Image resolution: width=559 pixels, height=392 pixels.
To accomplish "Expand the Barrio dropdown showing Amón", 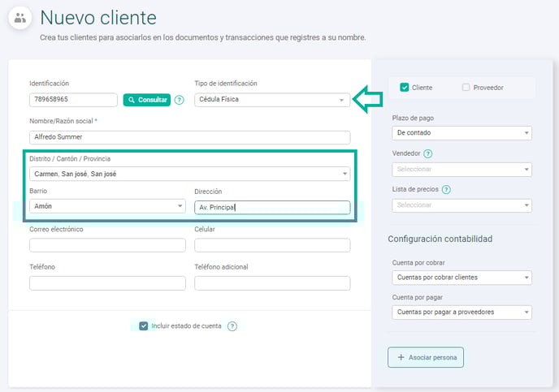I will point(107,206).
